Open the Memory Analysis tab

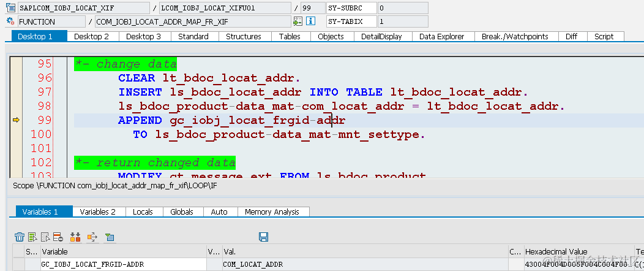(x=272, y=212)
